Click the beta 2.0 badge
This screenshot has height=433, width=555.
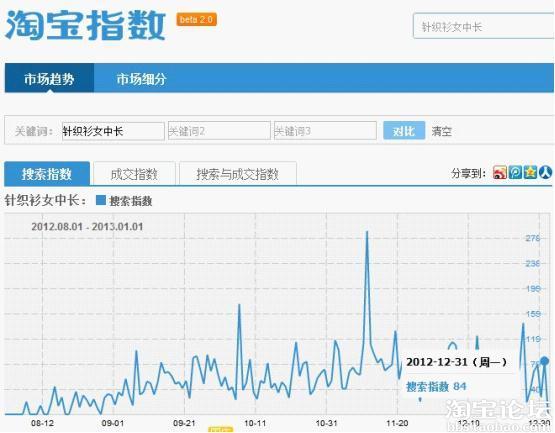(x=196, y=19)
